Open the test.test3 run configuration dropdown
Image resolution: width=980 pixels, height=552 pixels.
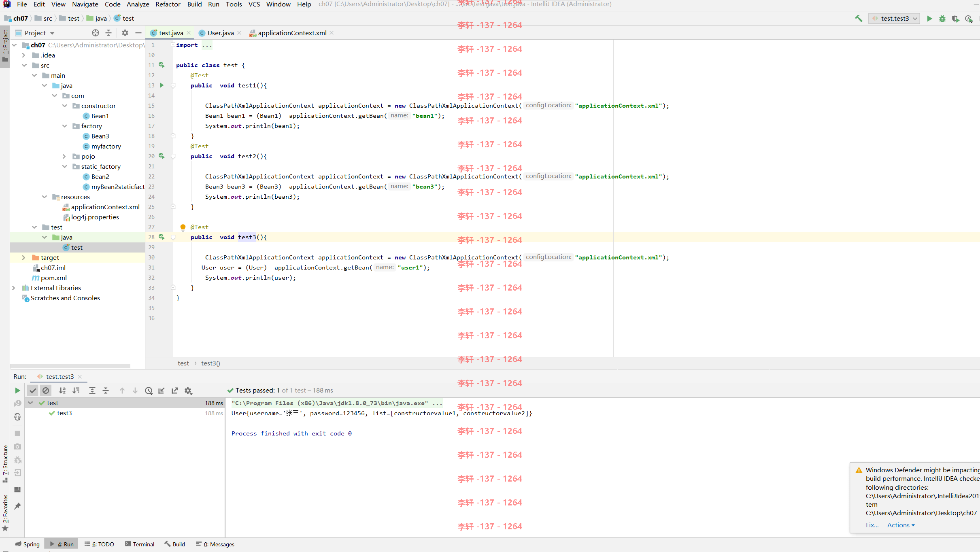coord(894,19)
